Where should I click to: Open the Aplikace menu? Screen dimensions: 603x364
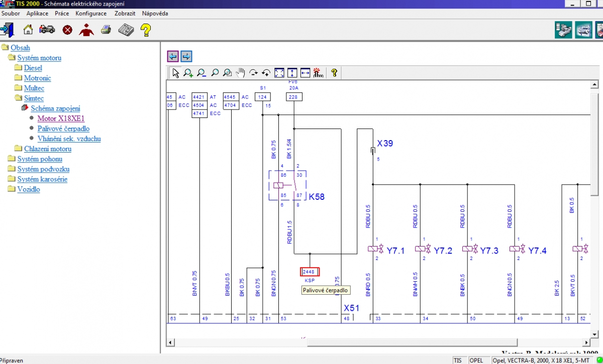pos(37,14)
